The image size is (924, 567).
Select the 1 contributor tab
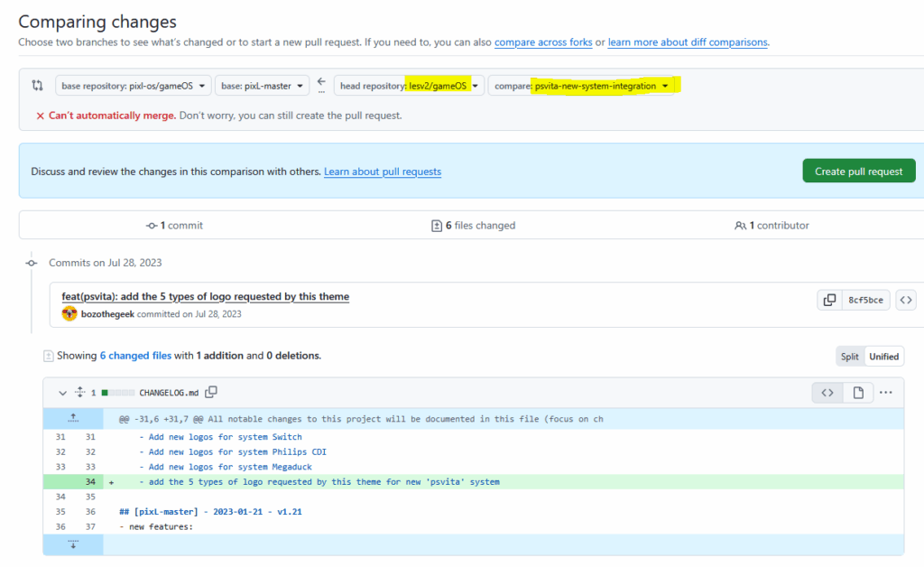[x=772, y=226]
